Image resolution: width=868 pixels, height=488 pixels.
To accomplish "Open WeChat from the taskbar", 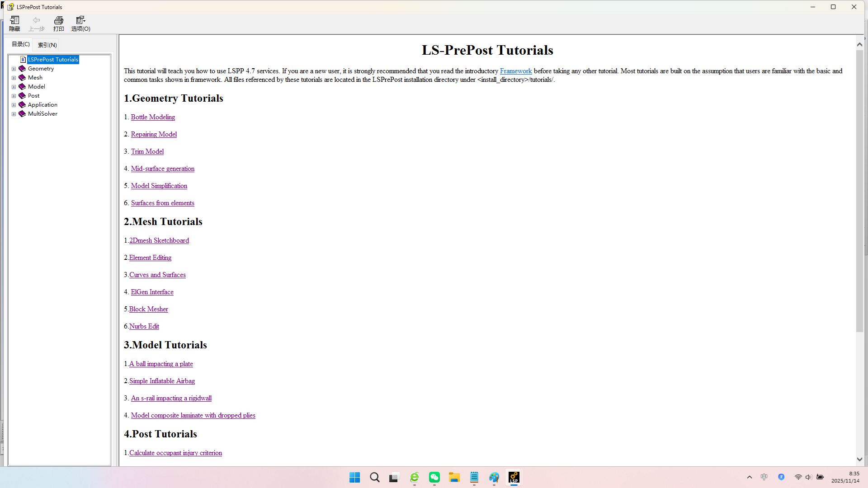I will coord(434,478).
